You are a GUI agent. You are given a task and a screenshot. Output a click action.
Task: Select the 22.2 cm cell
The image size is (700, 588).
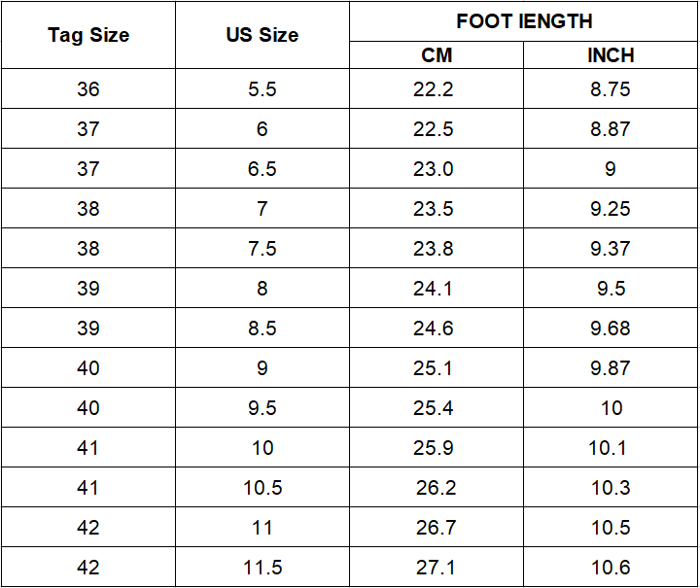click(434, 89)
